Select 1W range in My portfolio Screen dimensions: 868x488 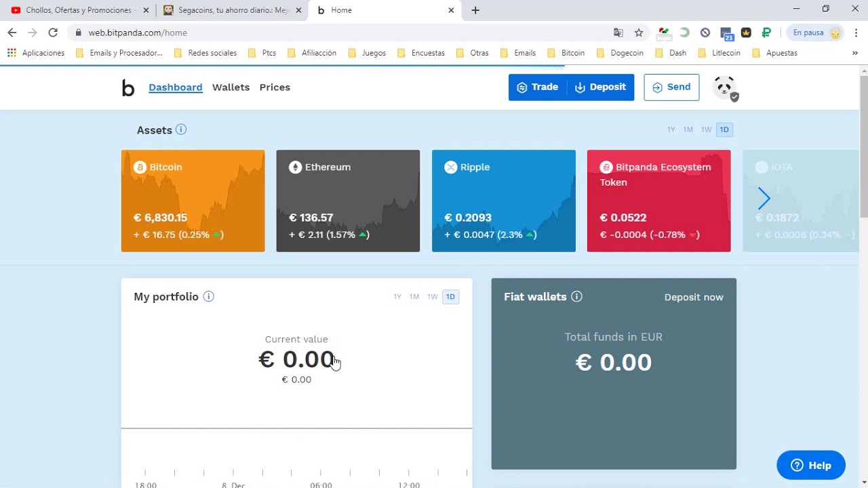point(433,297)
